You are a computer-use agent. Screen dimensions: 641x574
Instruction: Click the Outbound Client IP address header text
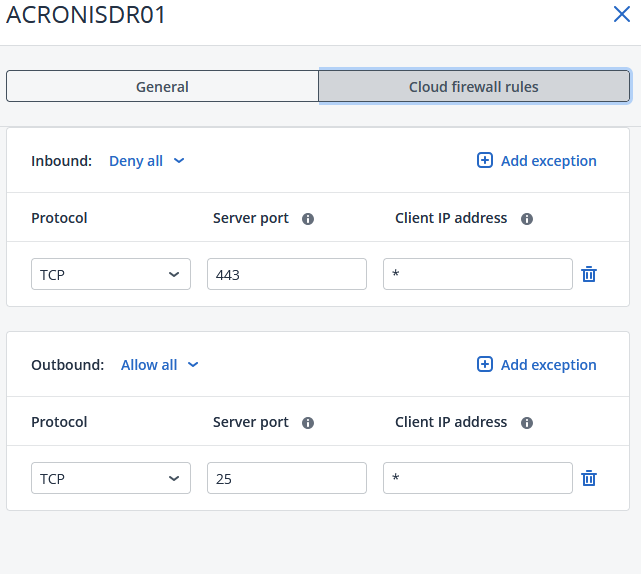point(451,422)
